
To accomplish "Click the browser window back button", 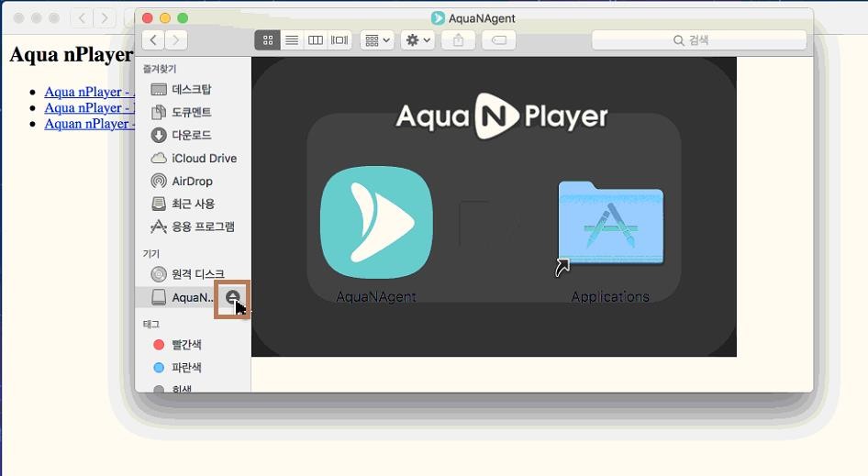I will [x=82, y=18].
